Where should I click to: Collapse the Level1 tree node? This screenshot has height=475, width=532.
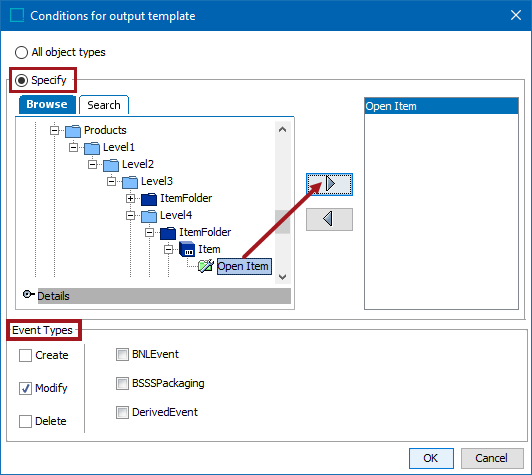click(73, 148)
